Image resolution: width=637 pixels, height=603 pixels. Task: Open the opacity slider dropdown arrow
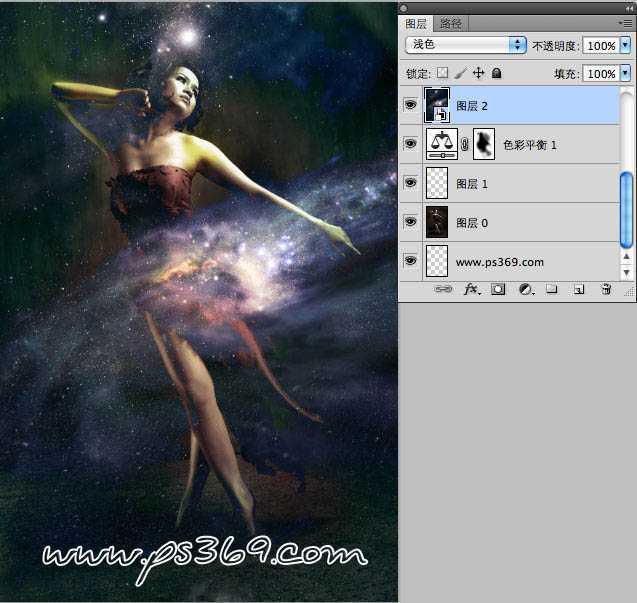pos(626,45)
